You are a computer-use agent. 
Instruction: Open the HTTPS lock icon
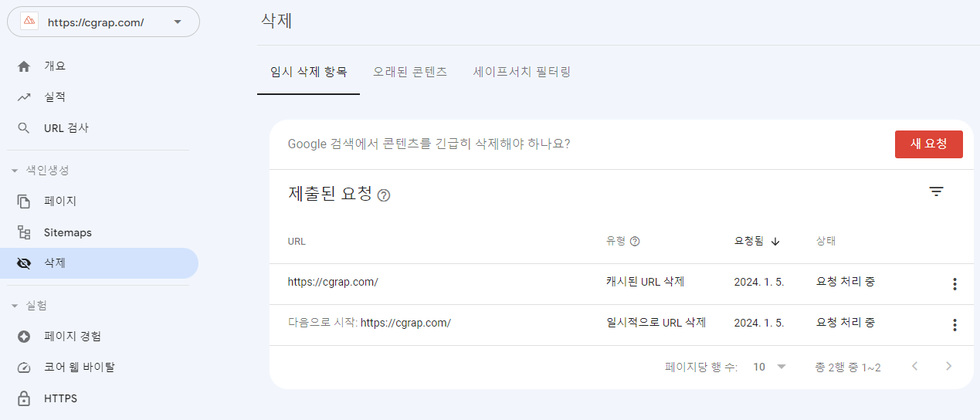[24, 398]
